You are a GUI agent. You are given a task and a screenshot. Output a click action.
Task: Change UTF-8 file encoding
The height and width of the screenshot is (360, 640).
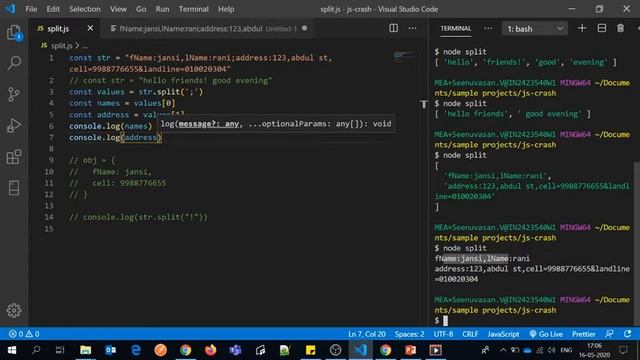click(x=443, y=334)
